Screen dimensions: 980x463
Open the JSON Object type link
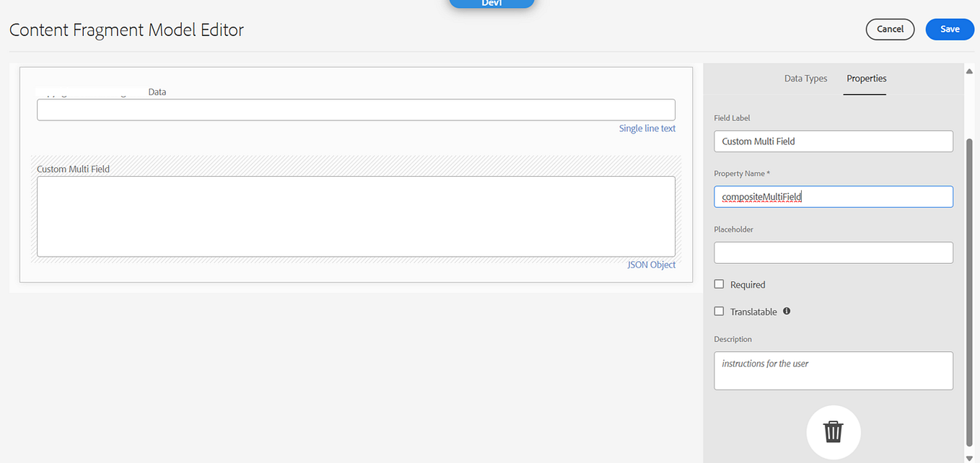651,264
